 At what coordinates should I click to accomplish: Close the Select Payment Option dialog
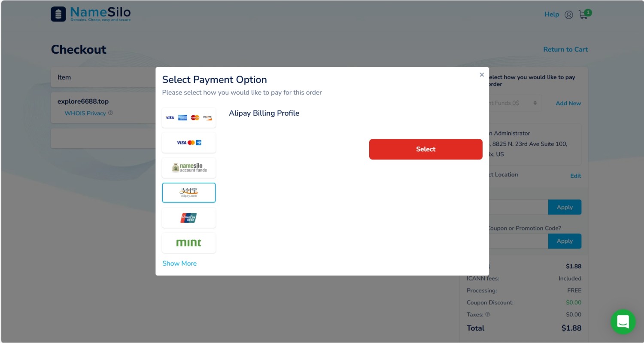(x=482, y=75)
